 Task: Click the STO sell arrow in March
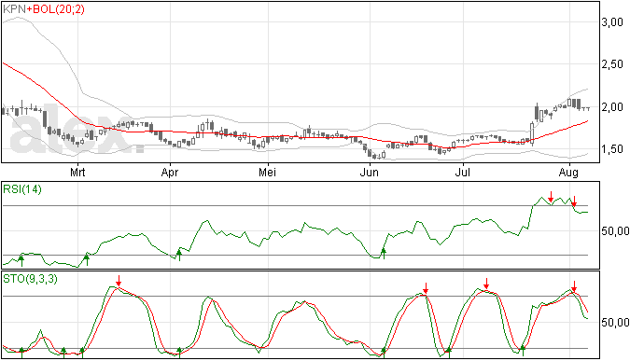tap(119, 281)
